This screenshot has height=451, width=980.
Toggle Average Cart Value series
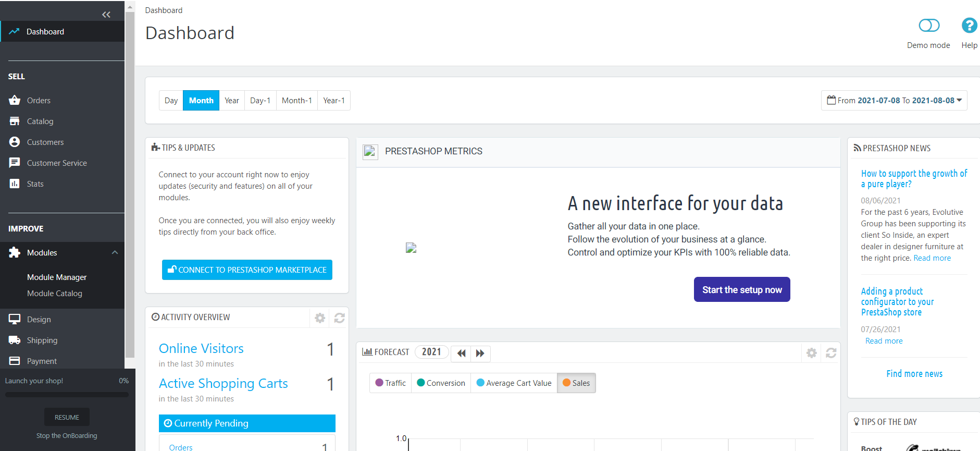pyautogui.click(x=514, y=383)
